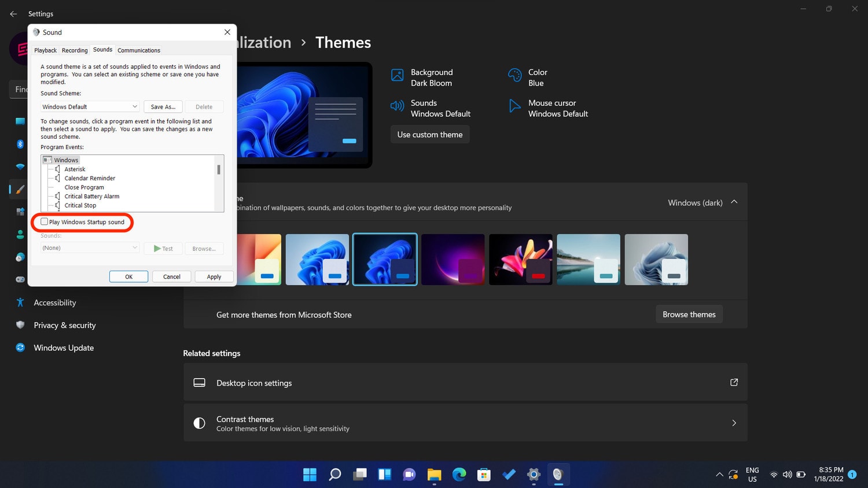This screenshot has width=868, height=488.
Task: Launch Microsoft Edge from taskbar
Action: pos(459,475)
